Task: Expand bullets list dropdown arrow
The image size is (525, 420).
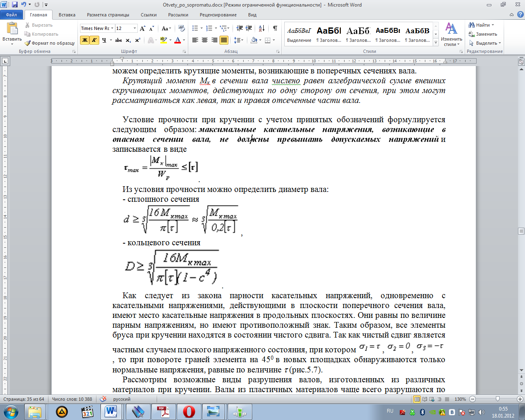Action: click(201, 28)
